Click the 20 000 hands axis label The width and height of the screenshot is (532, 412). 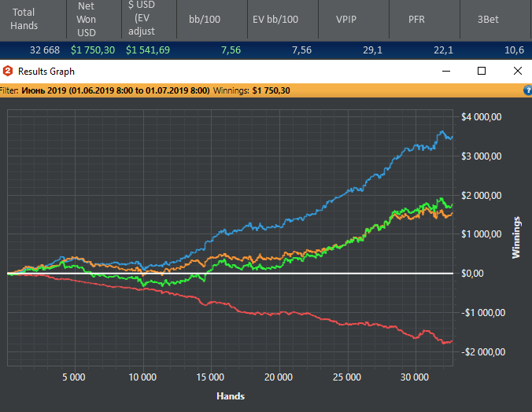[x=279, y=377]
